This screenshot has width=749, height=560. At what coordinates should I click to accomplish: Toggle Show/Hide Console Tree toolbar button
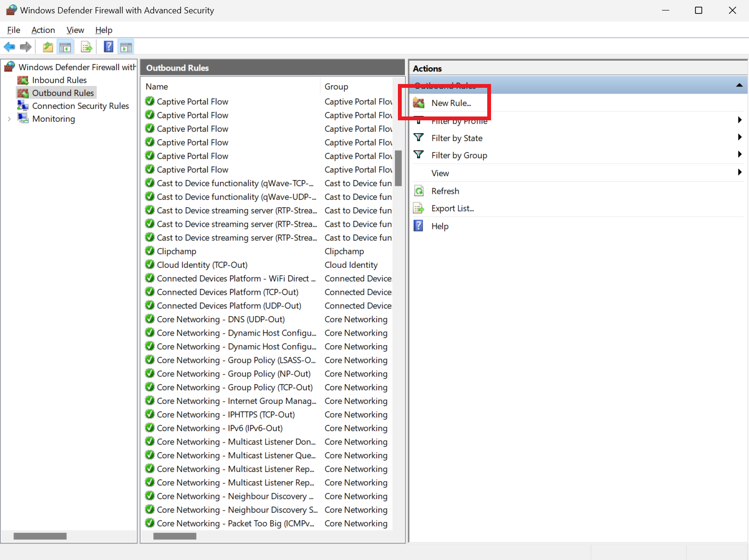click(x=65, y=47)
